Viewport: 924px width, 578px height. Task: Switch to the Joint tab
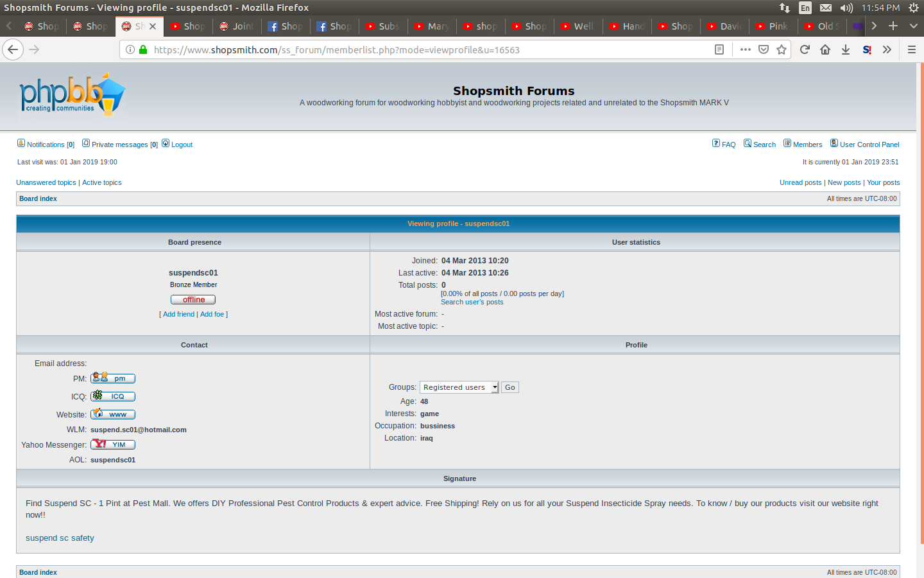coord(237,26)
